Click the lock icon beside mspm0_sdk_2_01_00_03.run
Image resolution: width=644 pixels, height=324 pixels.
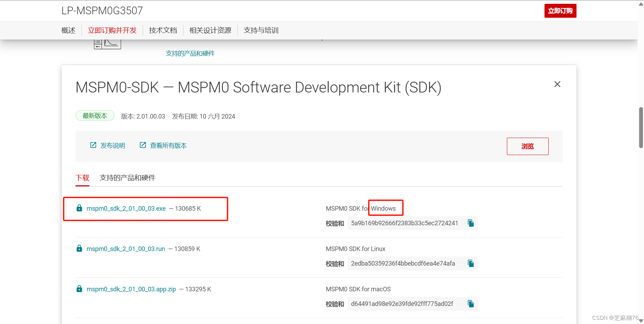coord(79,248)
